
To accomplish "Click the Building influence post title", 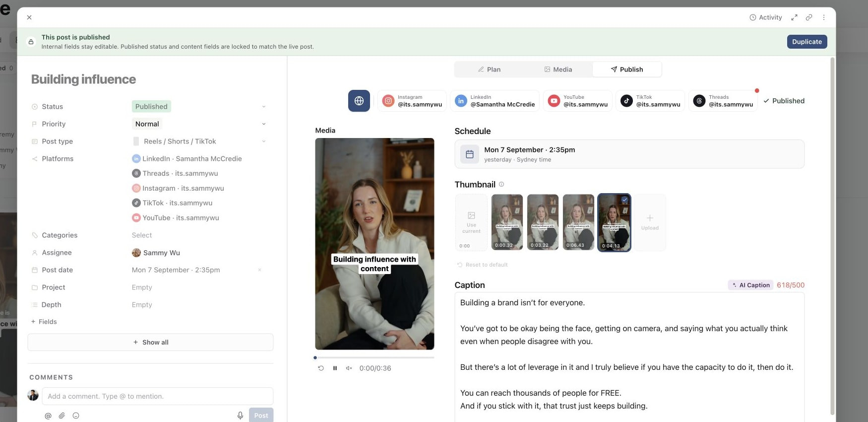I will click(83, 79).
